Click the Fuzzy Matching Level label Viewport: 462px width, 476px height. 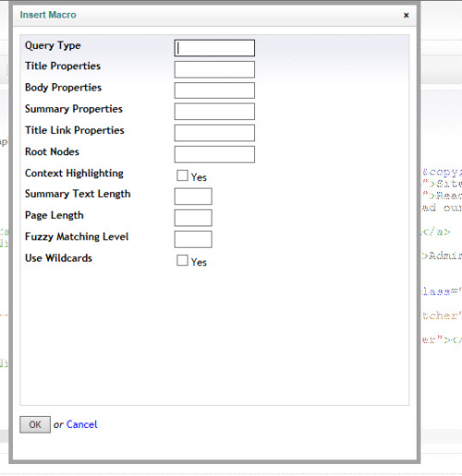[77, 237]
